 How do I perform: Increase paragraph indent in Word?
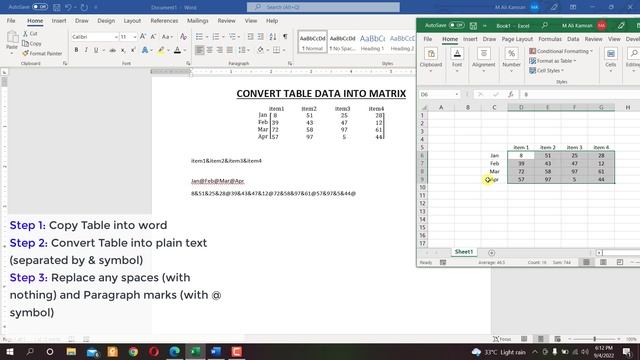pyautogui.click(x=261, y=37)
